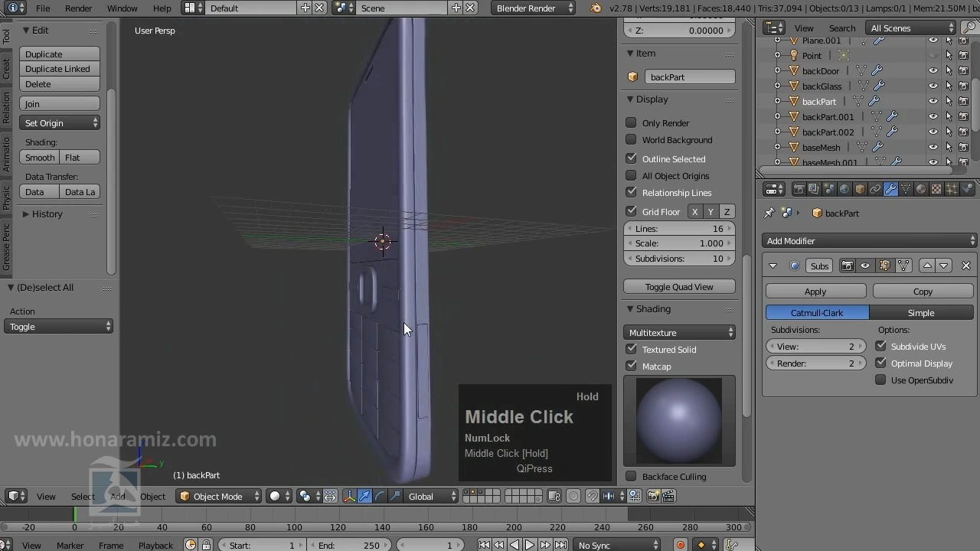
Task: Enable the Only Render checkbox
Action: point(631,122)
